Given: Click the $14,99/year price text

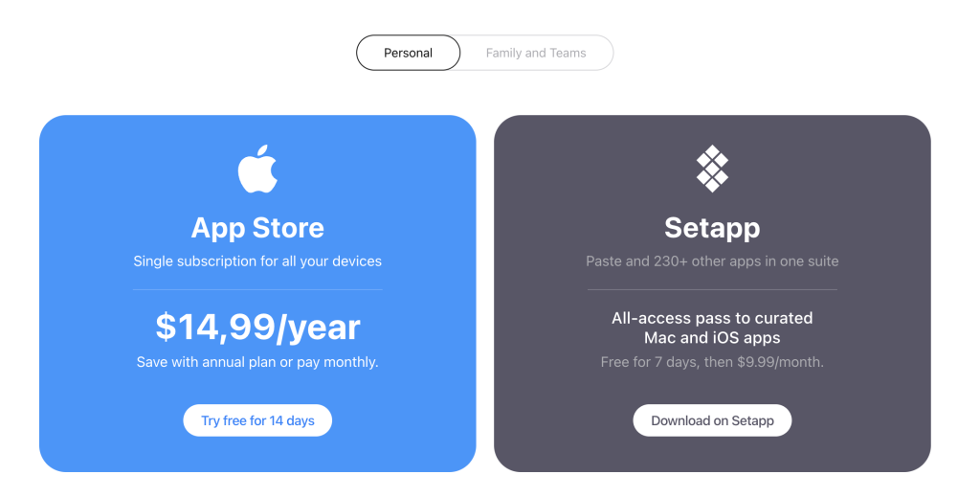Looking at the screenshot, I should (x=257, y=328).
